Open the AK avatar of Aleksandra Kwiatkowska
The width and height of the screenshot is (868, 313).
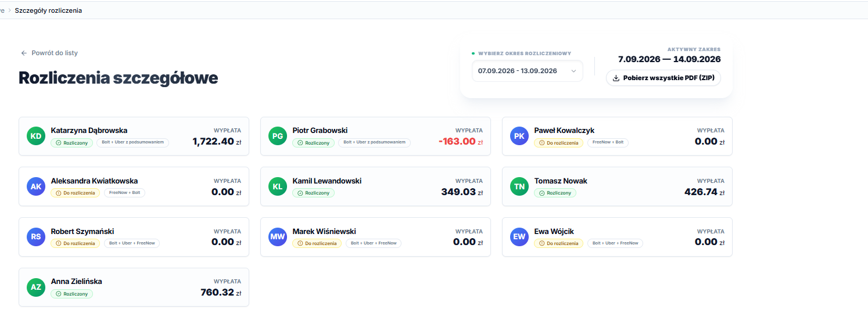coord(36,186)
